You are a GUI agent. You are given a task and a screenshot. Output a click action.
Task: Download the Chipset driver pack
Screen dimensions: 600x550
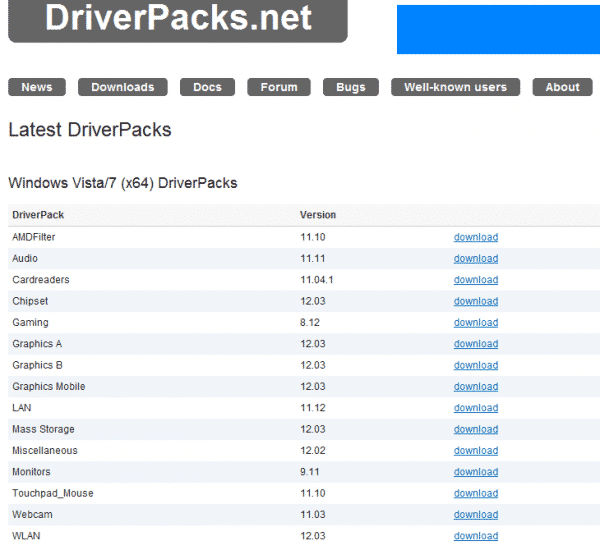pyautogui.click(x=475, y=301)
